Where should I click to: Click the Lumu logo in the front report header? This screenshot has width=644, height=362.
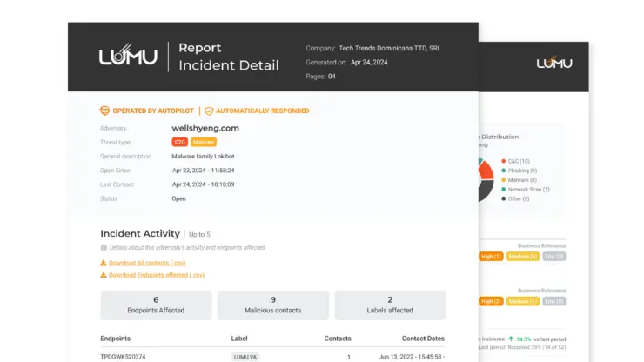(x=128, y=57)
